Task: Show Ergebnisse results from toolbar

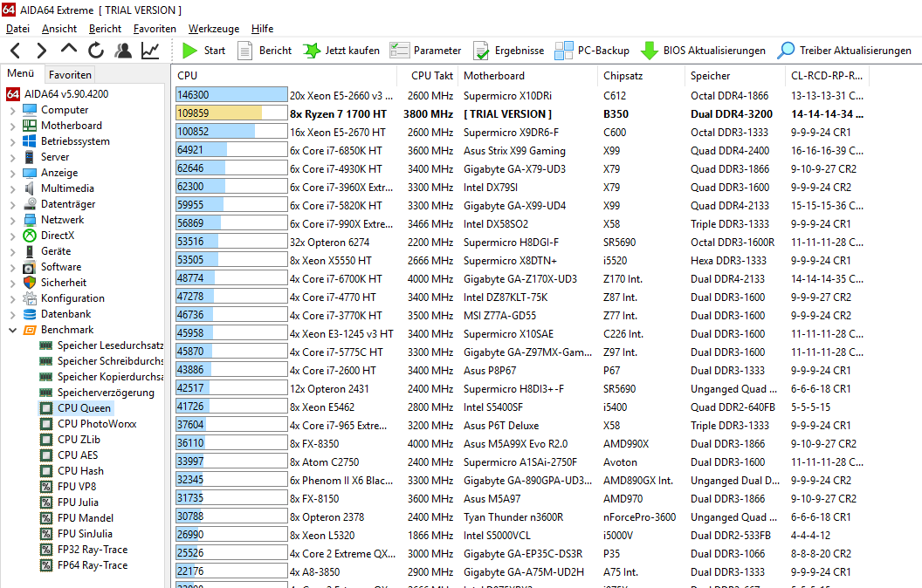Action: [509, 51]
